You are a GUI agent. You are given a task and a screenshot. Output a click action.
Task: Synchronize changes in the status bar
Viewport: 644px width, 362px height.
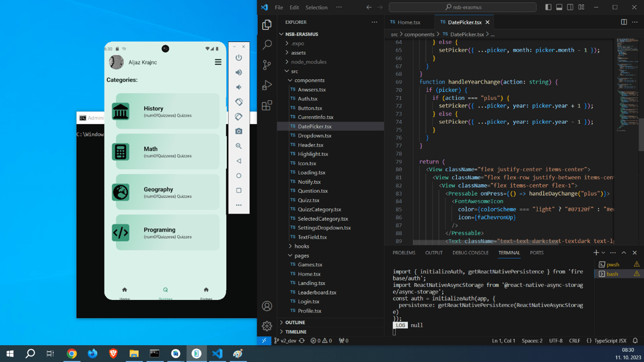pos(302,341)
